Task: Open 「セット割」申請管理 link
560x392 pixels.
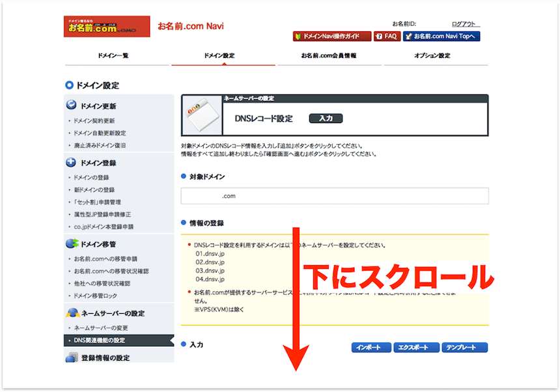Action: pos(97,202)
